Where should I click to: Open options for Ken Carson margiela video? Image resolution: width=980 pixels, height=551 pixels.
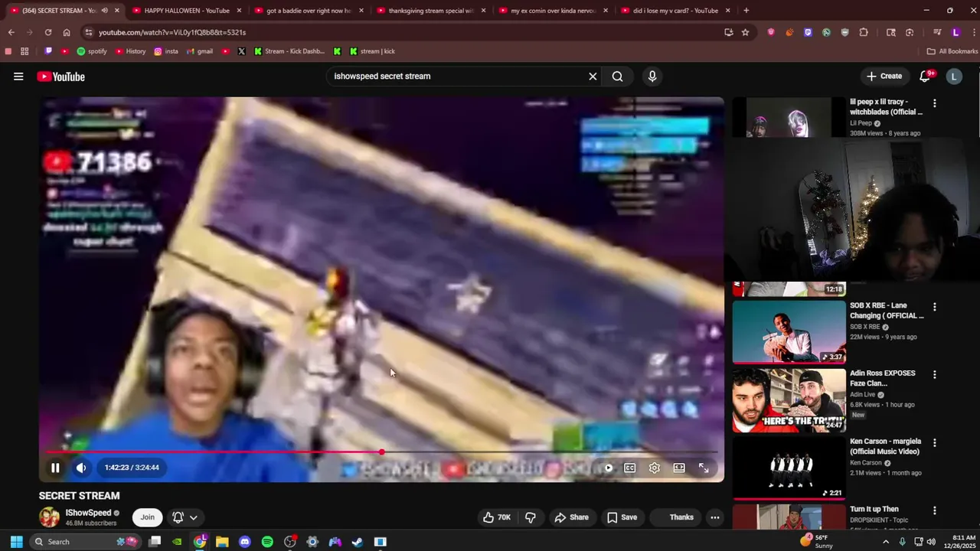pos(934,442)
